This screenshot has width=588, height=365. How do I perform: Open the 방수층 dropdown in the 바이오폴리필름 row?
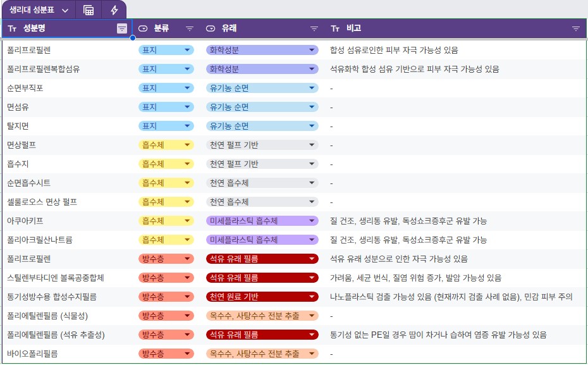coord(187,354)
